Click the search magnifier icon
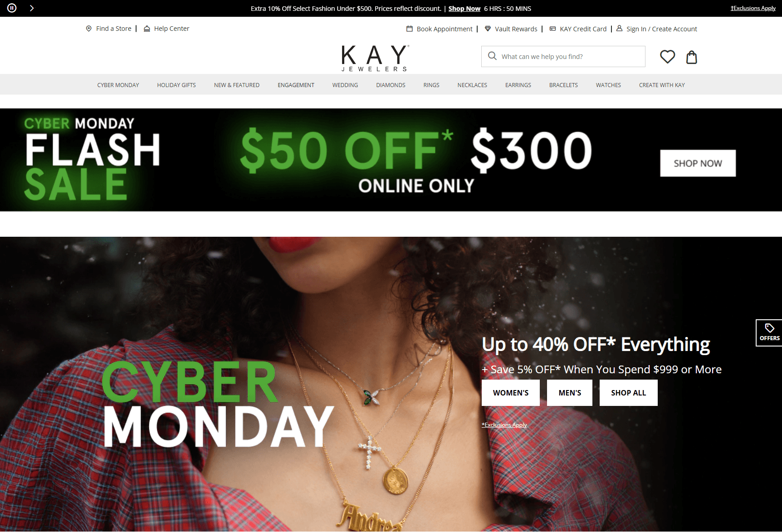Viewport: 782px width, 532px height. coord(492,56)
